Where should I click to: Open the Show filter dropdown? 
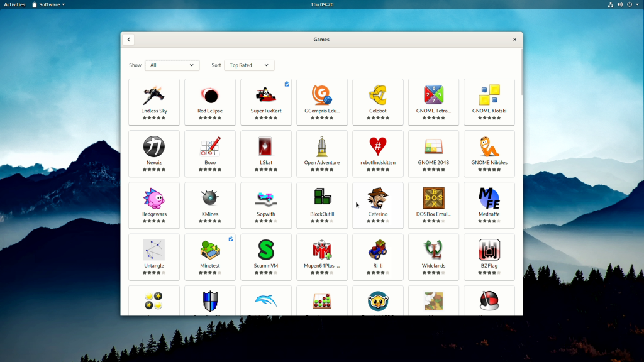[x=172, y=65]
